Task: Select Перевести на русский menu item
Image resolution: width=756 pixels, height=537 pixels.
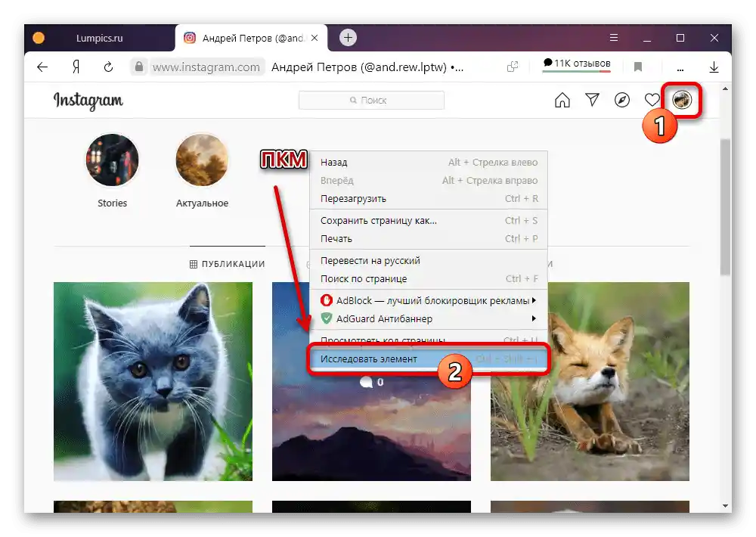Action: [x=429, y=260]
